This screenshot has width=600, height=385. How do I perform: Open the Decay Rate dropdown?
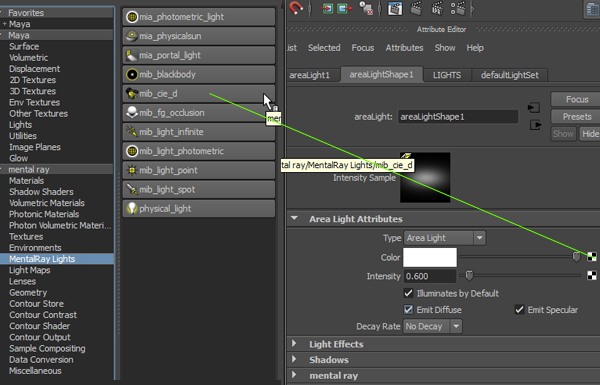pos(432,326)
